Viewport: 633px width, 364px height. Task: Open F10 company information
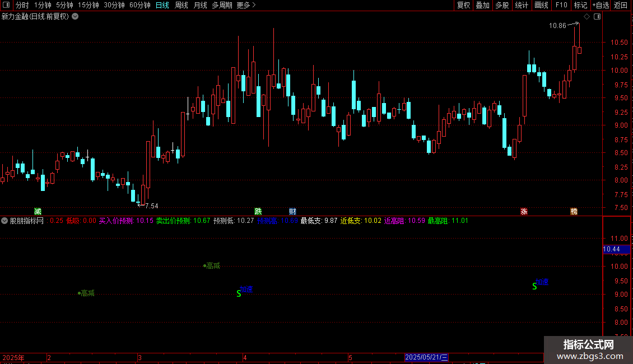click(561, 5)
